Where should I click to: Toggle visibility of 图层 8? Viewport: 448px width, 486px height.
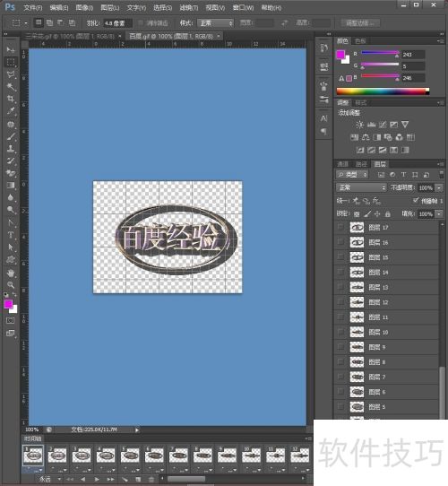pyautogui.click(x=340, y=361)
